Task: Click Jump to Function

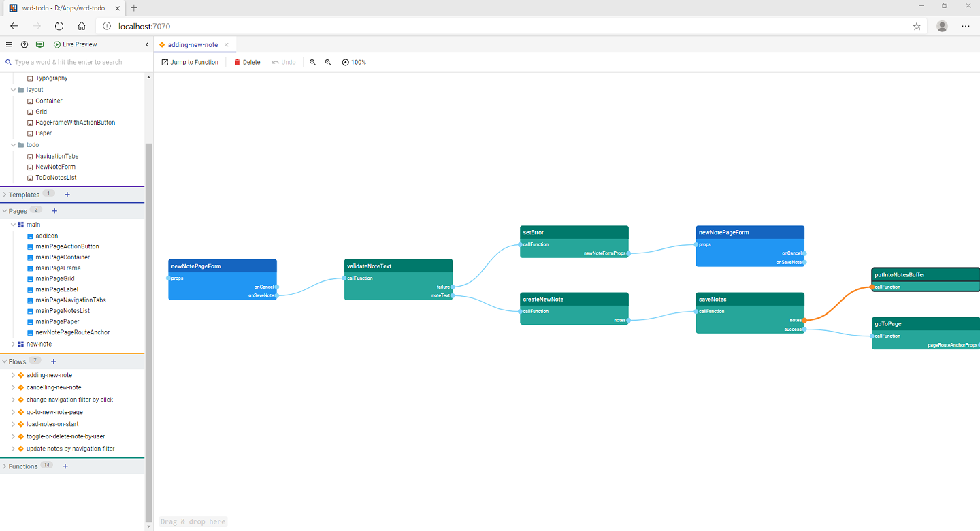Action: coord(190,62)
